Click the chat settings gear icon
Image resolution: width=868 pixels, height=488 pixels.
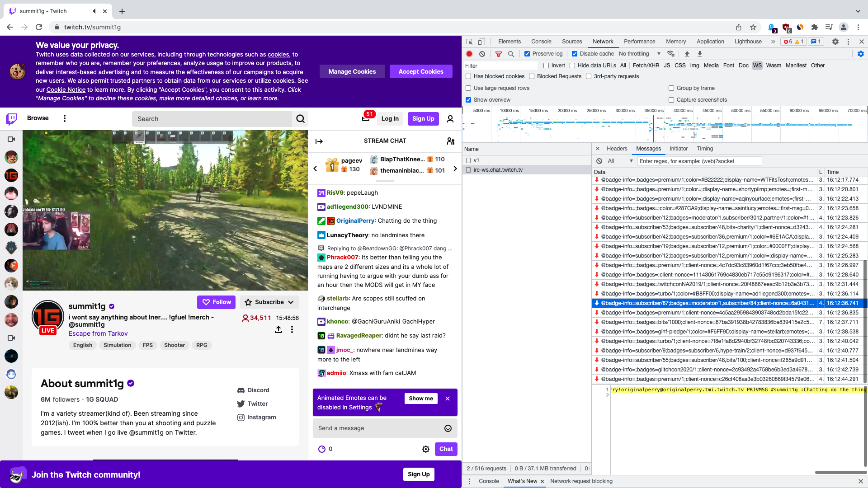pyautogui.click(x=426, y=449)
